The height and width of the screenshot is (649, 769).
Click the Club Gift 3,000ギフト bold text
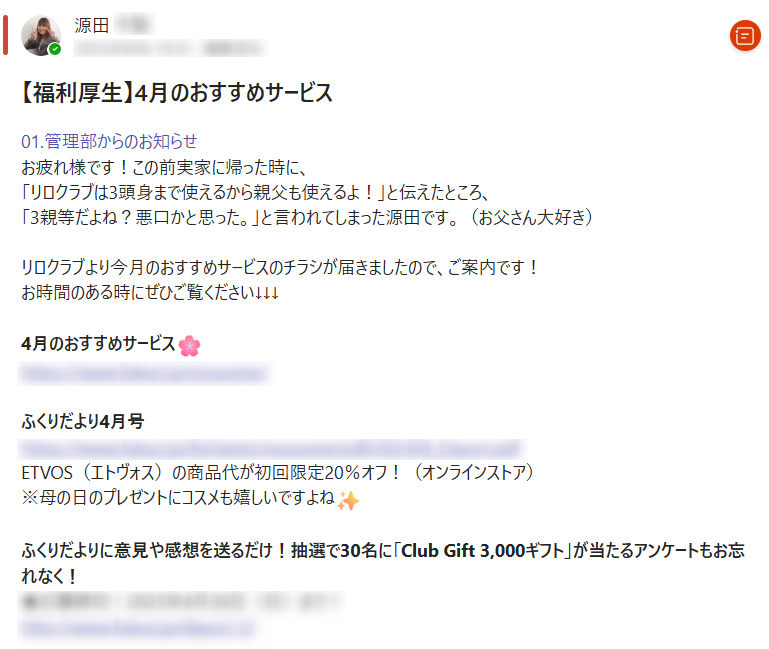tap(483, 551)
